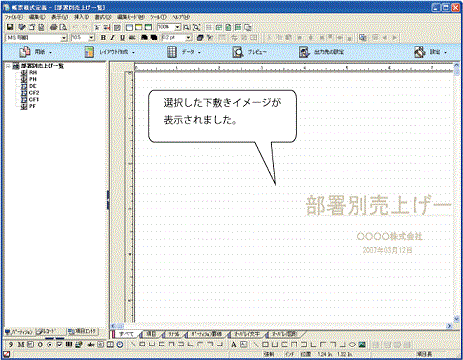Click the 用紙 paper icon in the blue toolbar

(25, 52)
